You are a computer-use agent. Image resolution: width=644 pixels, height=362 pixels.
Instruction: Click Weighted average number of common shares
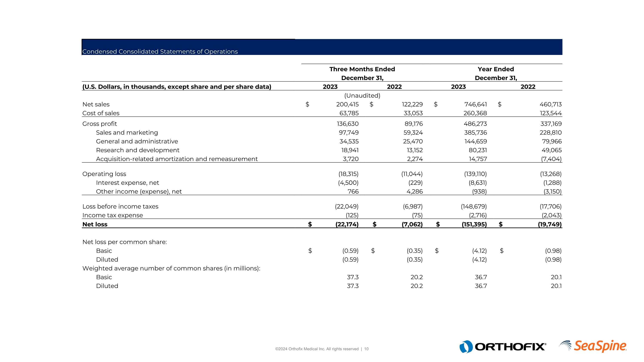tap(171, 268)
